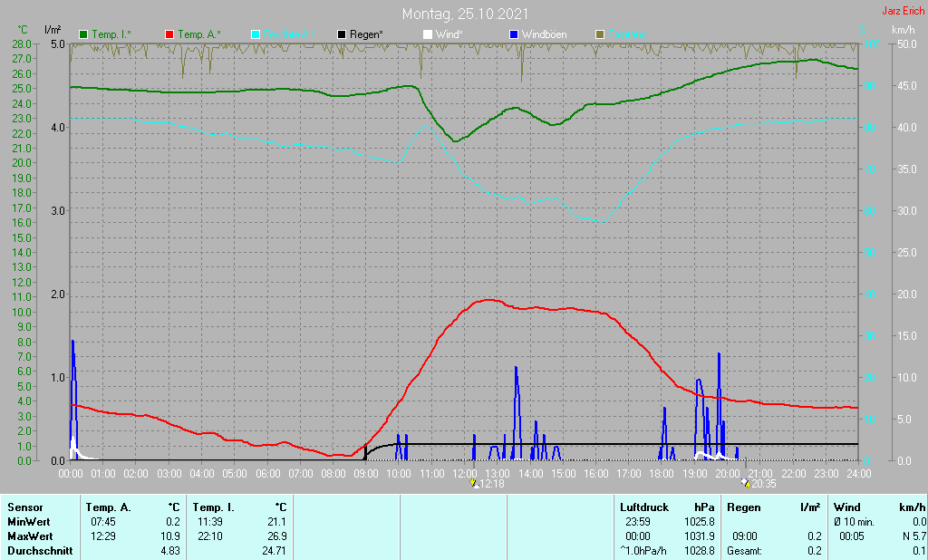This screenshot has width=928, height=560.
Task: Click the '^1.0hPa/h' pressure trend cell
Action: pyautogui.click(x=643, y=551)
